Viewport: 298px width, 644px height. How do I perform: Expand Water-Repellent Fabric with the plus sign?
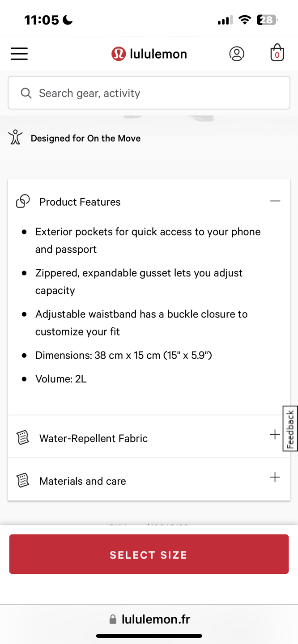[275, 435]
